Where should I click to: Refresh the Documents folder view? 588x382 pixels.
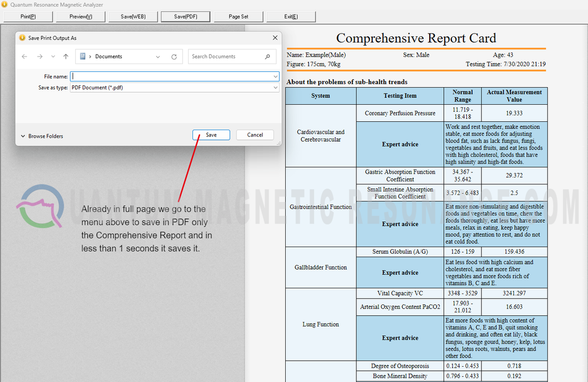pyautogui.click(x=174, y=57)
